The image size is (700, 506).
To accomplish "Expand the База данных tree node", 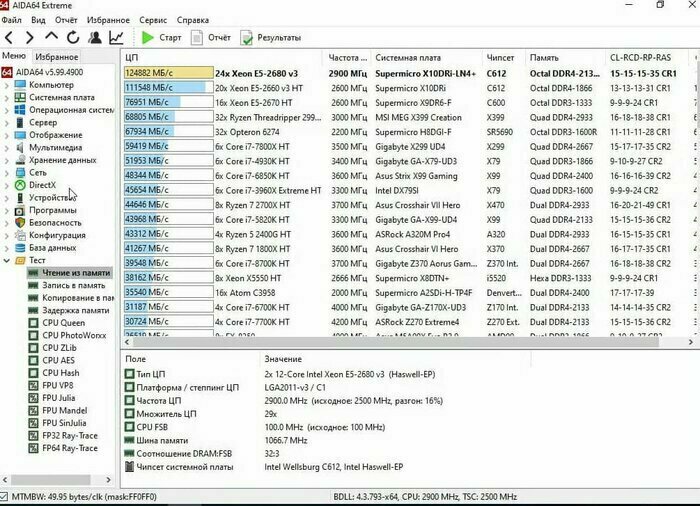I will click(x=7, y=247).
